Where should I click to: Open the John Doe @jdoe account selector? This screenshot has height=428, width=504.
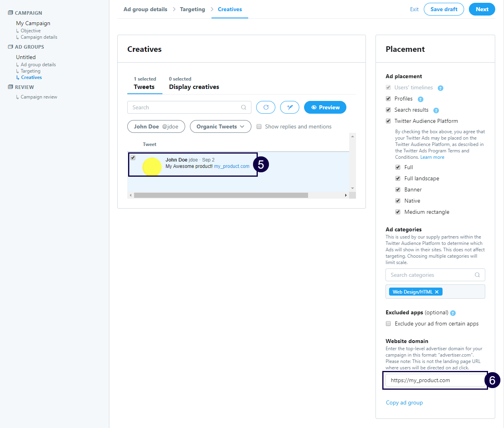156,126
